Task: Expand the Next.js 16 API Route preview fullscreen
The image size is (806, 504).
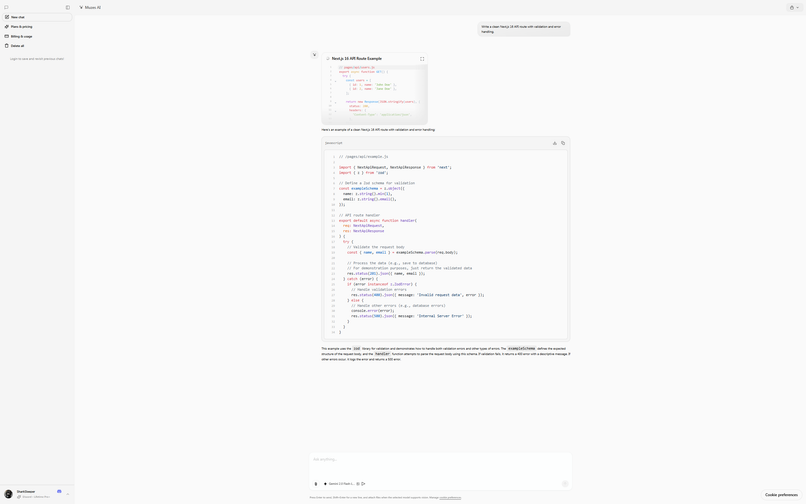Action: tap(422, 59)
